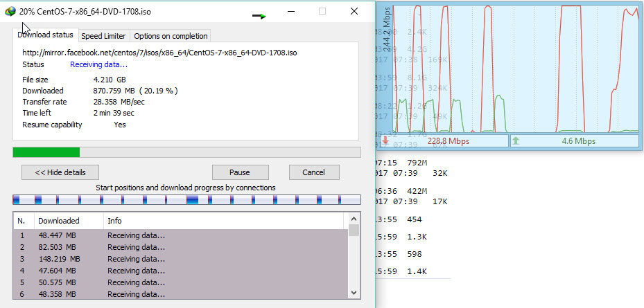The image size is (644, 308).
Task: Cancel the current download
Action: pos(314,172)
